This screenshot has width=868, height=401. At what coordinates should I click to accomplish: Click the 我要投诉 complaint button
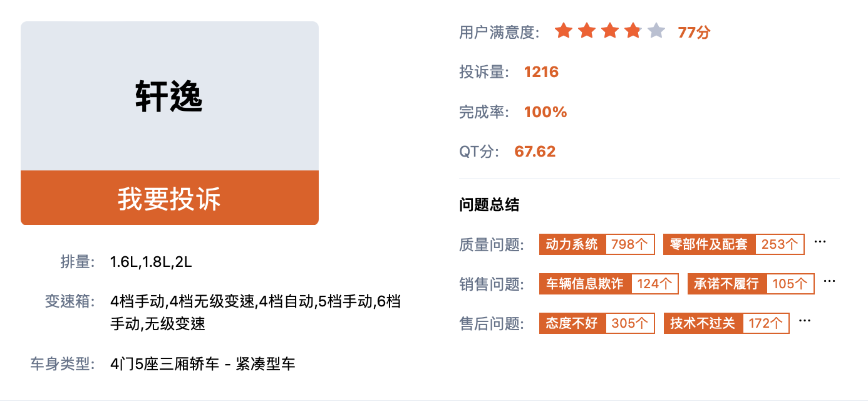pyautogui.click(x=170, y=198)
